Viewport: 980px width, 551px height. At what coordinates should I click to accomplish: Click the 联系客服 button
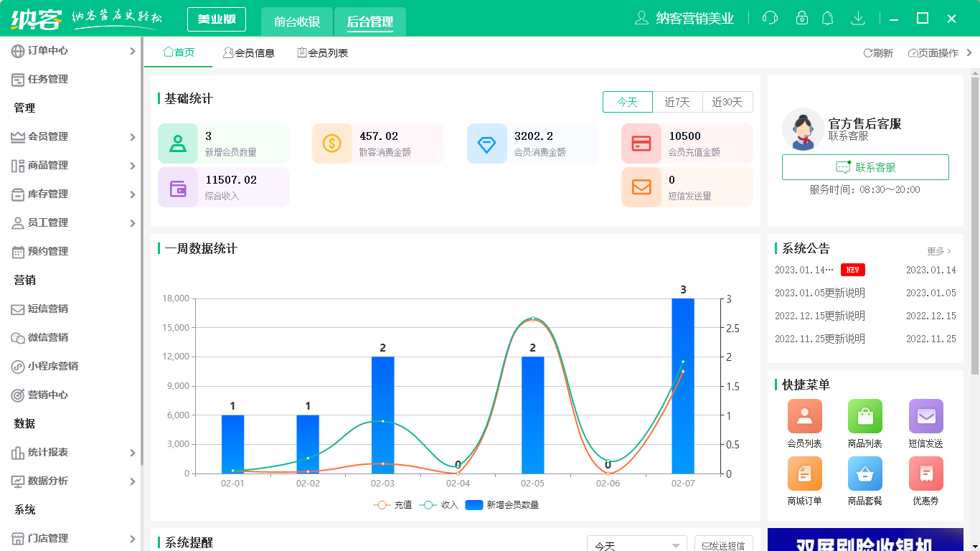coord(864,167)
